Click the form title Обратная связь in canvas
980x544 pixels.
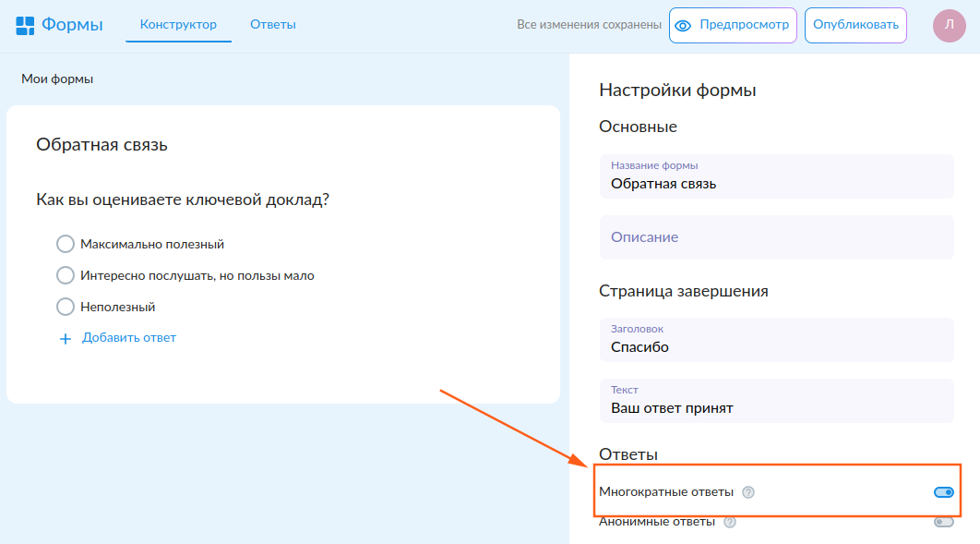pos(102,144)
